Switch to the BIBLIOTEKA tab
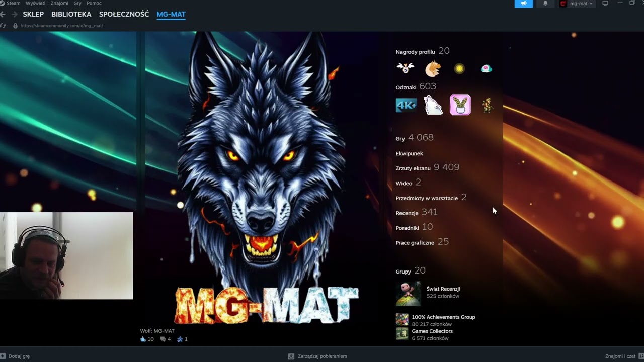The height and width of the screenshot is (362, 644). tap(71, 15)
